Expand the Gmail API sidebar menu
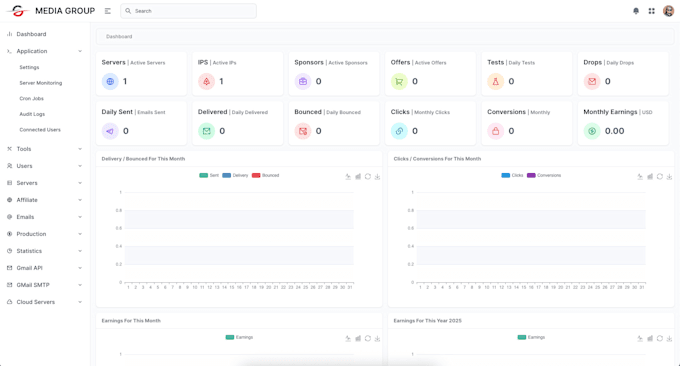The height and width of the screenshot is (366, 680). [45, 268]
